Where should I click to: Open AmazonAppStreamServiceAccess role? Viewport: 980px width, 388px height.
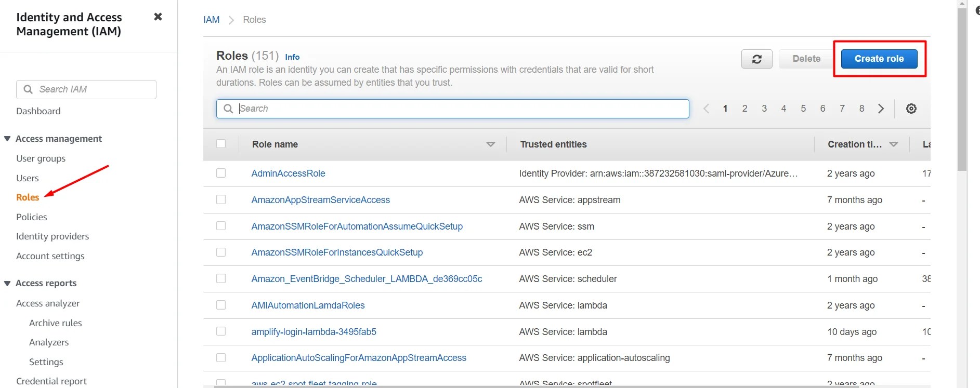point(320,200)
